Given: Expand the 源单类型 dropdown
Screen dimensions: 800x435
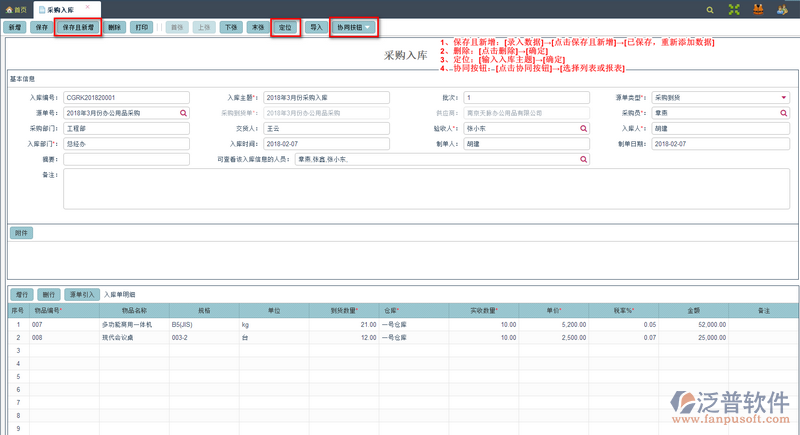Looking at the screenshot, I should click(x=783, y=98).
